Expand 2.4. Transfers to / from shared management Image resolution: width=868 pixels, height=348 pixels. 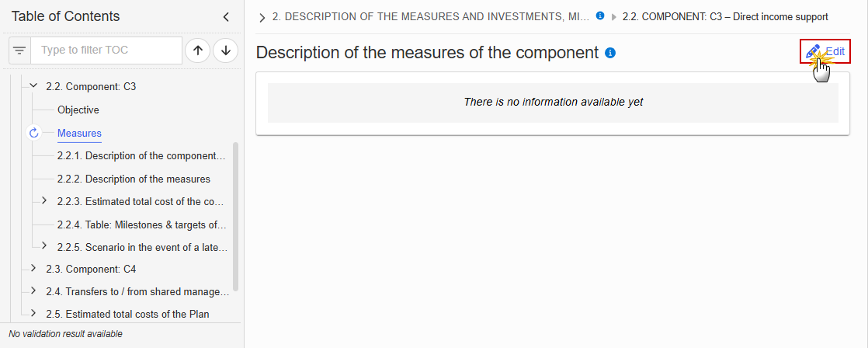[33, 291]
